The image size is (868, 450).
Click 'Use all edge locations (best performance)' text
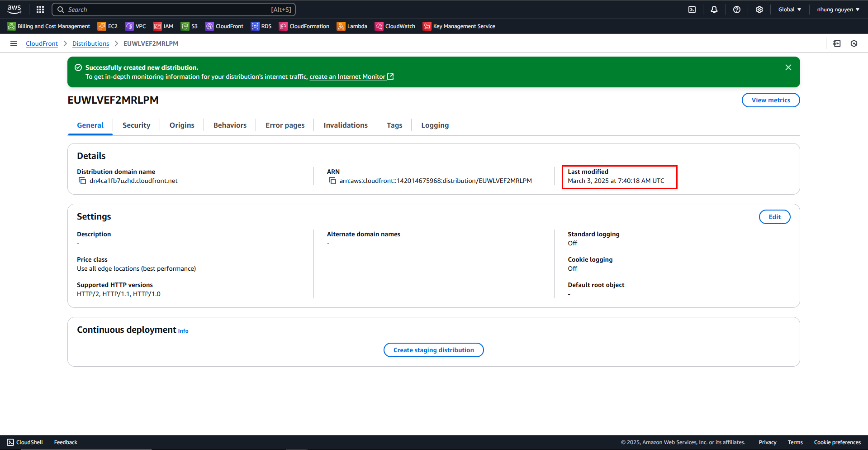coord(137,268)
